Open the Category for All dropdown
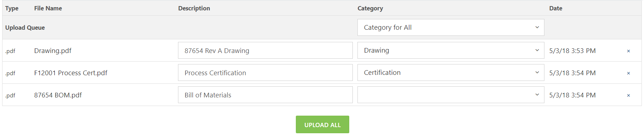The width and height of the screenshot is (644, 135). [451, 28]
